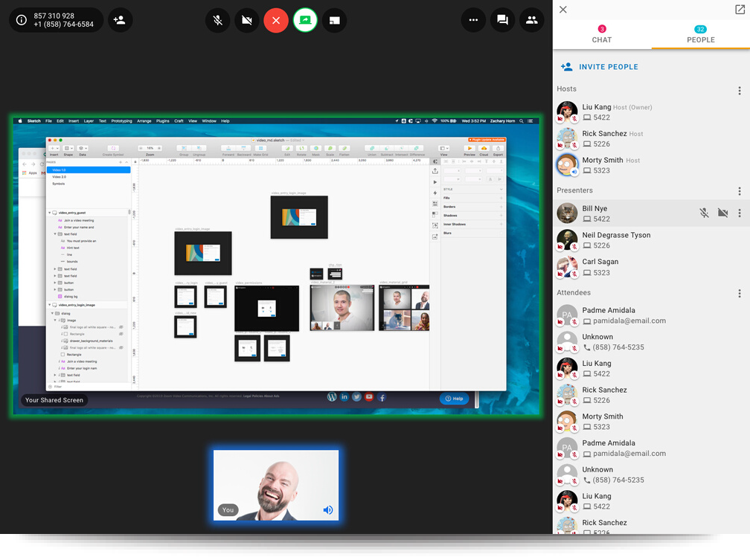Close the side panel

coord(563,10)
